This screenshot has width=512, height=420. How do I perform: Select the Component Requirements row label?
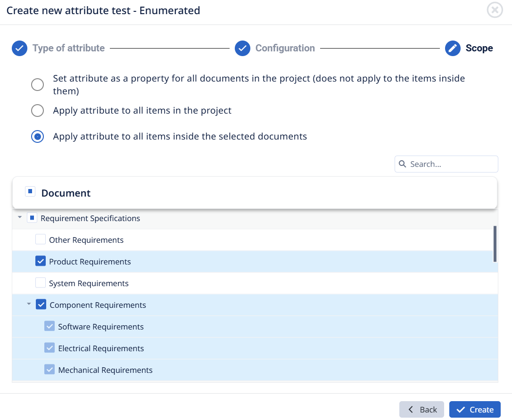pos(98,305)
